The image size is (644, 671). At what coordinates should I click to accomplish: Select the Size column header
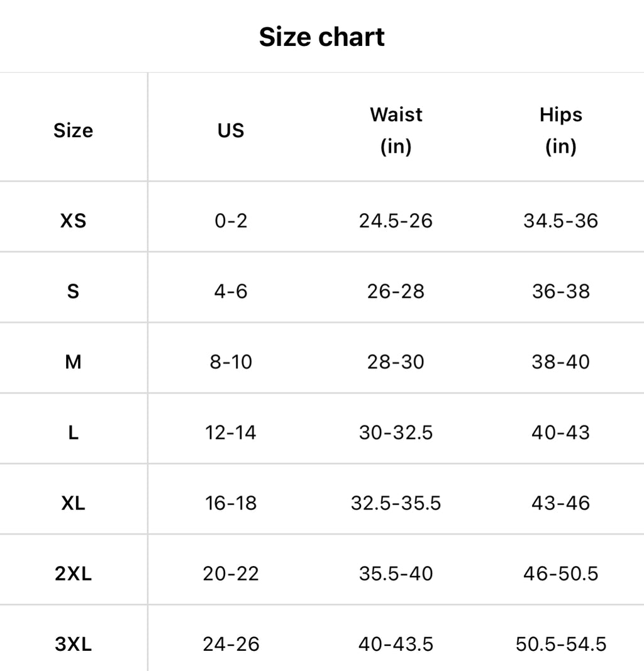[73, 130]
